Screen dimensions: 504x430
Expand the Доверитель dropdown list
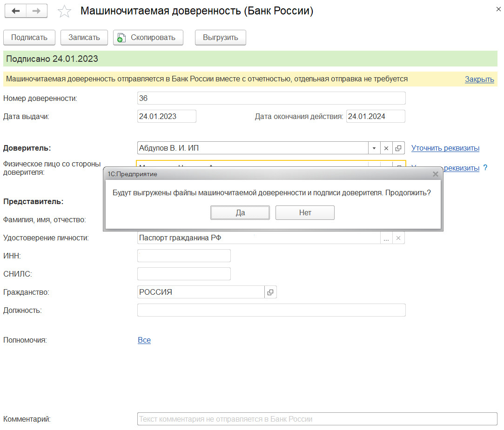pyautogui.click(x=374, y=148)
